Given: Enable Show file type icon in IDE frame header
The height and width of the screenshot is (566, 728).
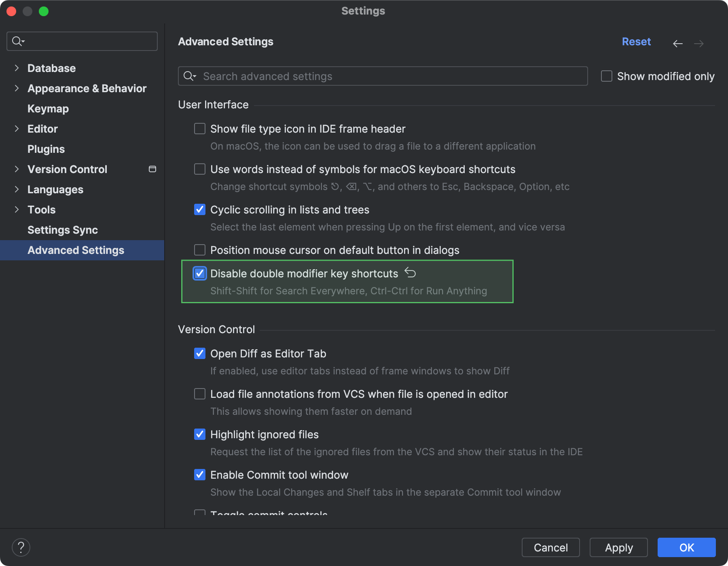Looking at the screenshot, I should click(x=199, y=129).
